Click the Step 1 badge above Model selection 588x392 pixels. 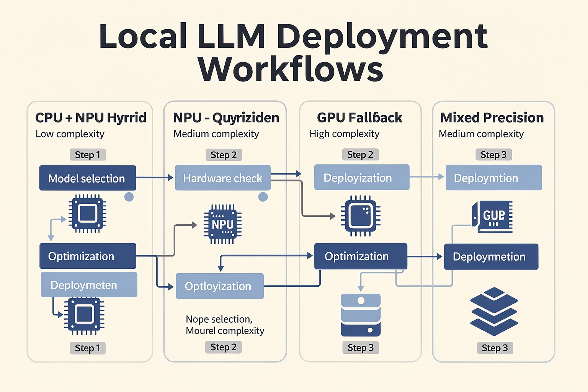click(88, 155)
